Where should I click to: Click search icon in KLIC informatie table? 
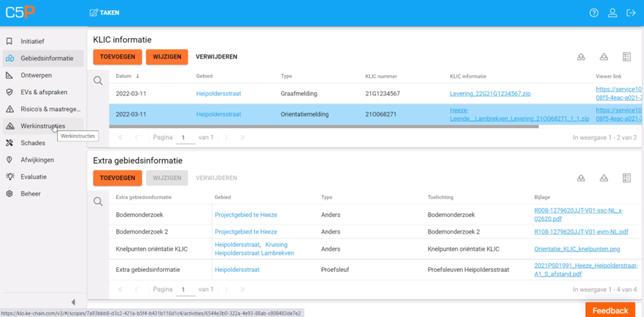(98, 81)
